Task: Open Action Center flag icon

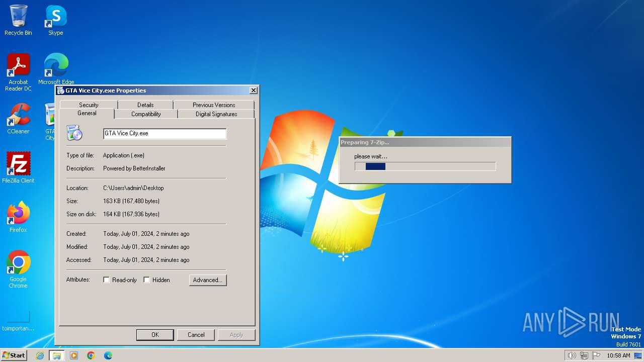Action: [596, 355]
